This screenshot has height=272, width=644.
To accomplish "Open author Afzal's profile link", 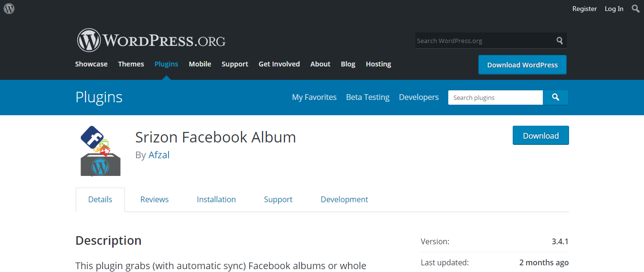I will pos(159,155).
